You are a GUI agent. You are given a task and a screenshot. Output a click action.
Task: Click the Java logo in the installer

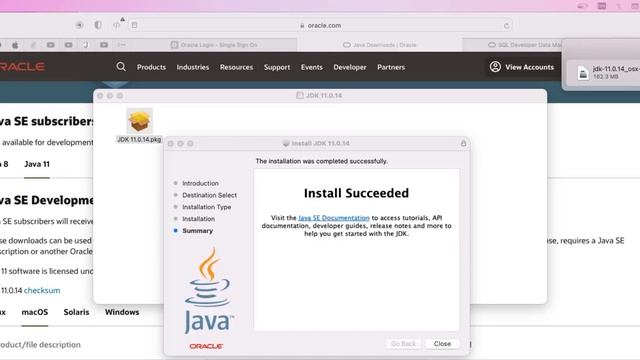coord(209,291)
